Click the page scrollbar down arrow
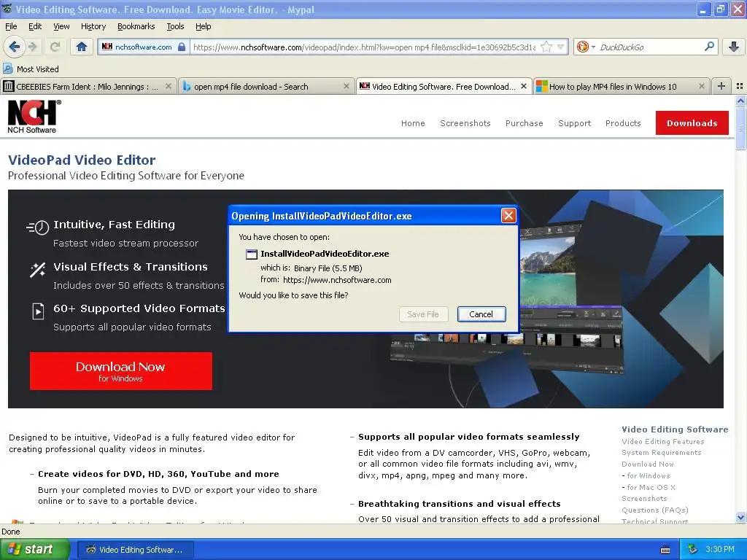Image resolution: width=747 pixels, height=560 pixels. coord(740,517)
